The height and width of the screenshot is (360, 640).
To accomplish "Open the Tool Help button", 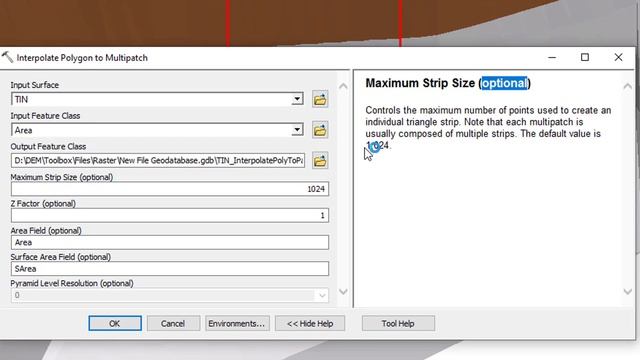I will tap(398, 323).
